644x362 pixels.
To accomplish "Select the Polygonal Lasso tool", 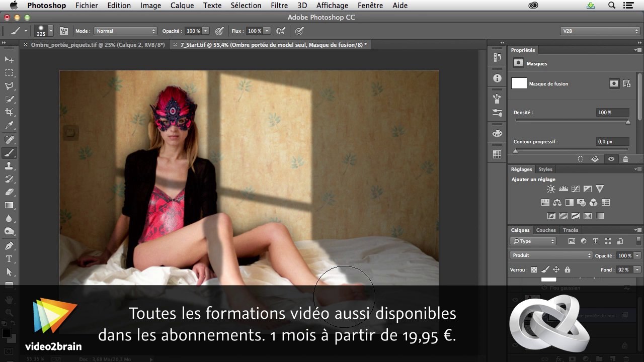I will click(x=9, y=86).
